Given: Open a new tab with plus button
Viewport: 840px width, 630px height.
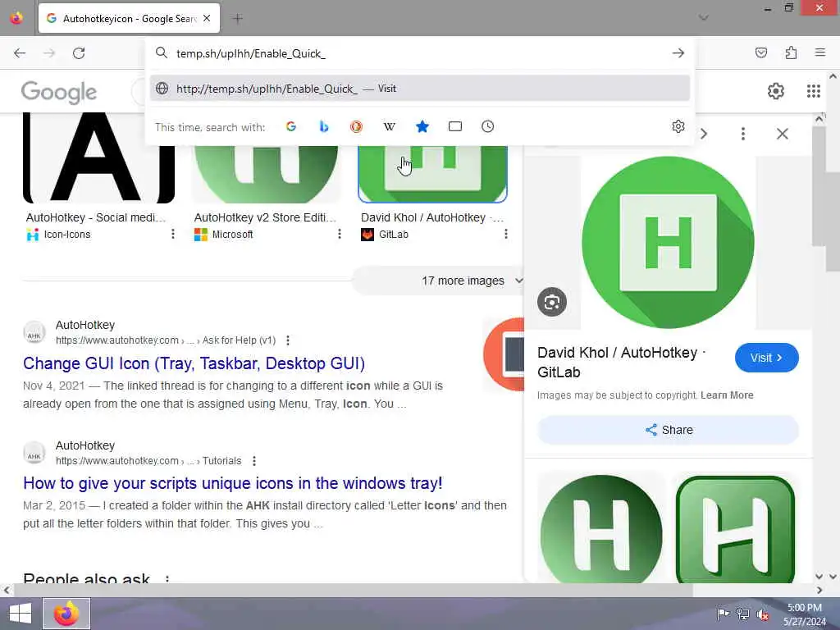Looking at the screenshot, I should pos(237,19).
